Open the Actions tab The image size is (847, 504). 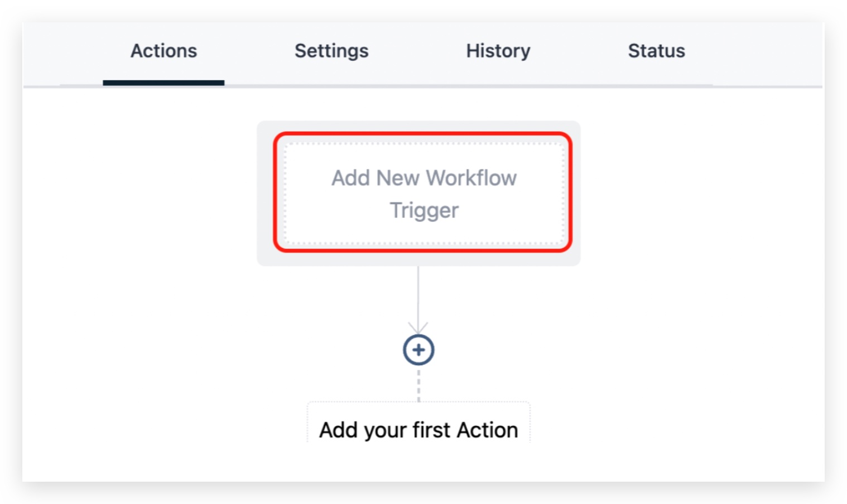pyautogui.click(x=163, y=51)
